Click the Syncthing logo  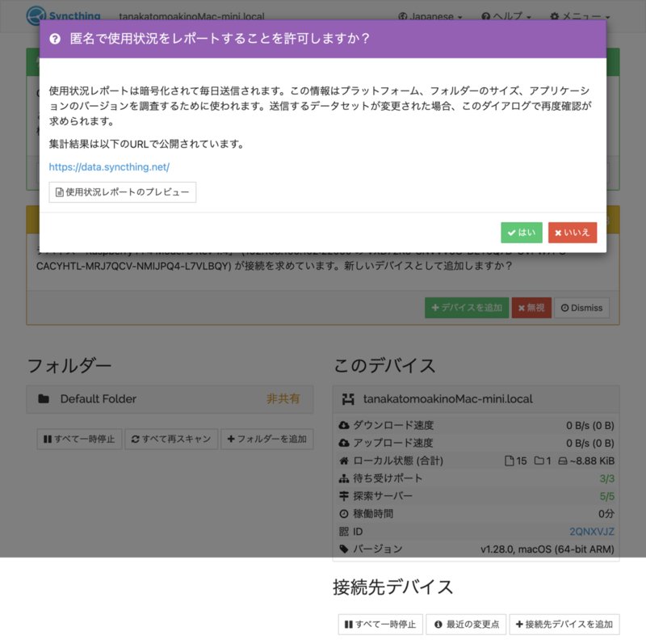click(x=64, y=15)
